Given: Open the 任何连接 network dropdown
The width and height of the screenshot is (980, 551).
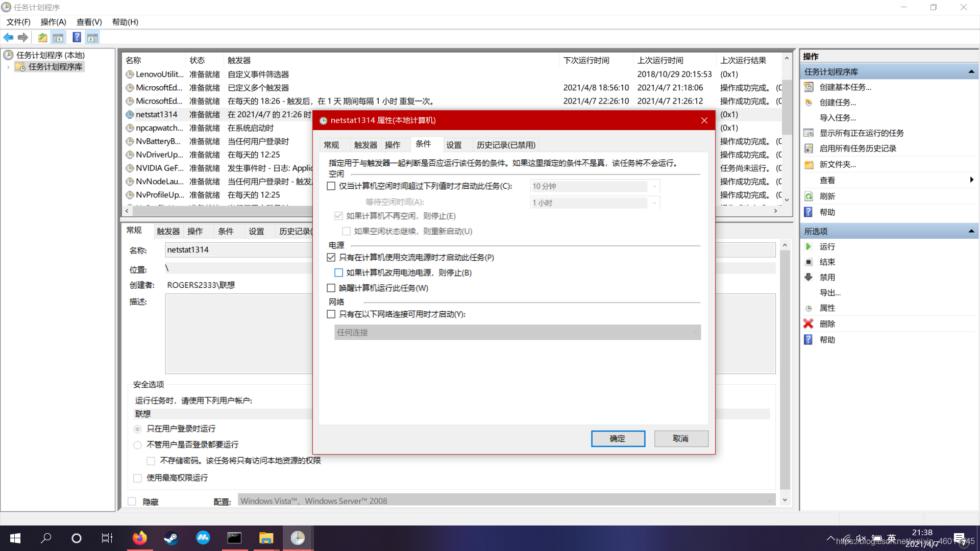Looking at the screenshot, I should point(518,333).
